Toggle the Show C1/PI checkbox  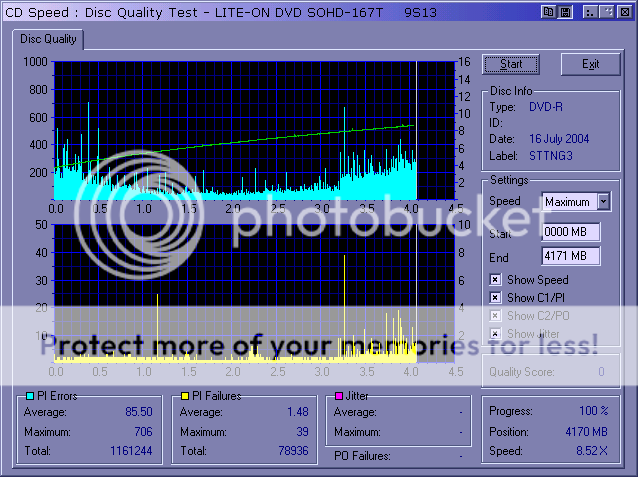point(495,298)
